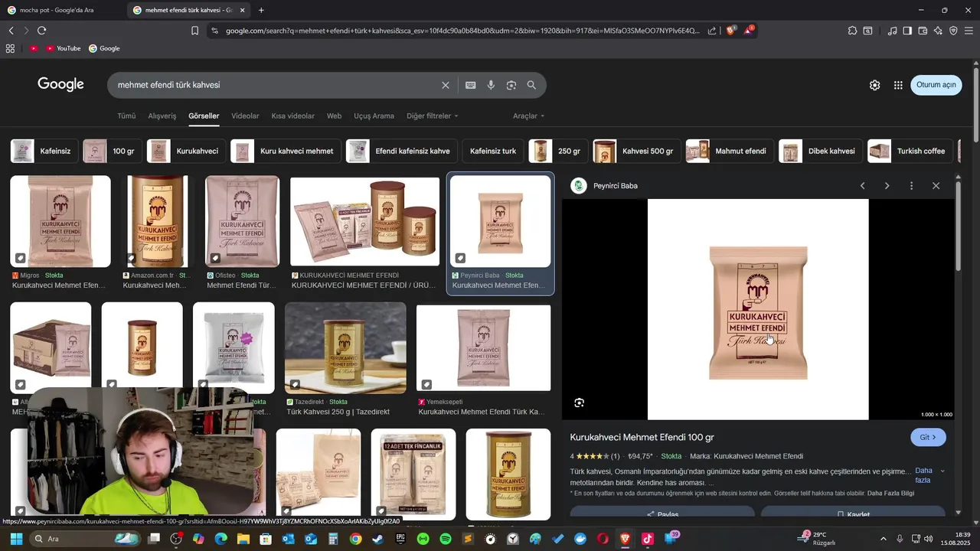Switch to the Kısa videolar tab
Screen dimensions: 980x551
[x=292, y=116]
